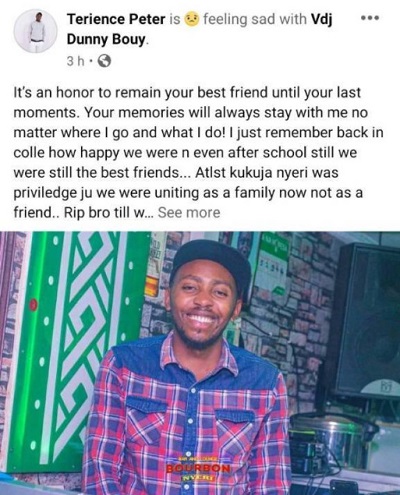Open the post's three-dot options menu
Viewport: 400px width, 495px height.
pyautogui.click(x=370, y=18)
